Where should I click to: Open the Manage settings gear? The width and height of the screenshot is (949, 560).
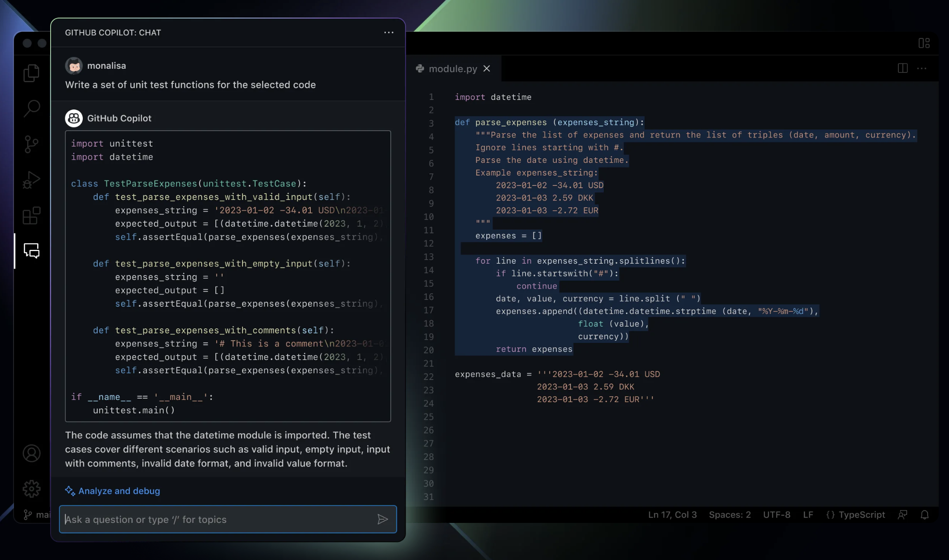click(x=31, y=489)
